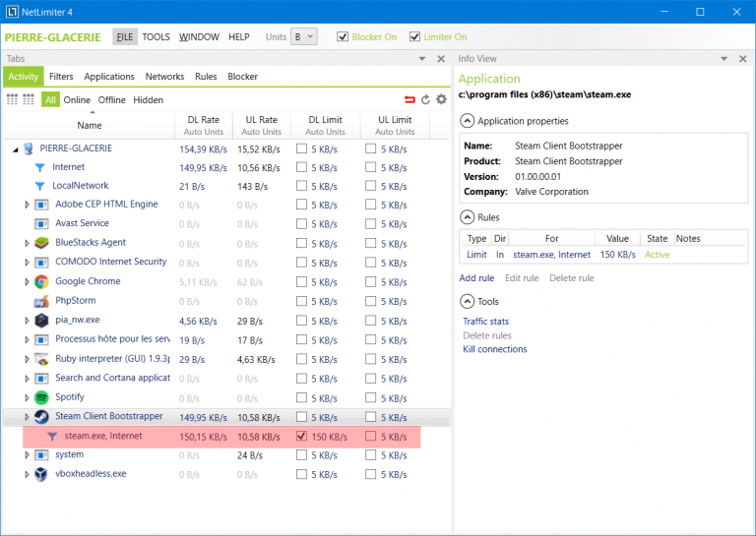Click the pia_nw.exe icon

click(41, 321)
